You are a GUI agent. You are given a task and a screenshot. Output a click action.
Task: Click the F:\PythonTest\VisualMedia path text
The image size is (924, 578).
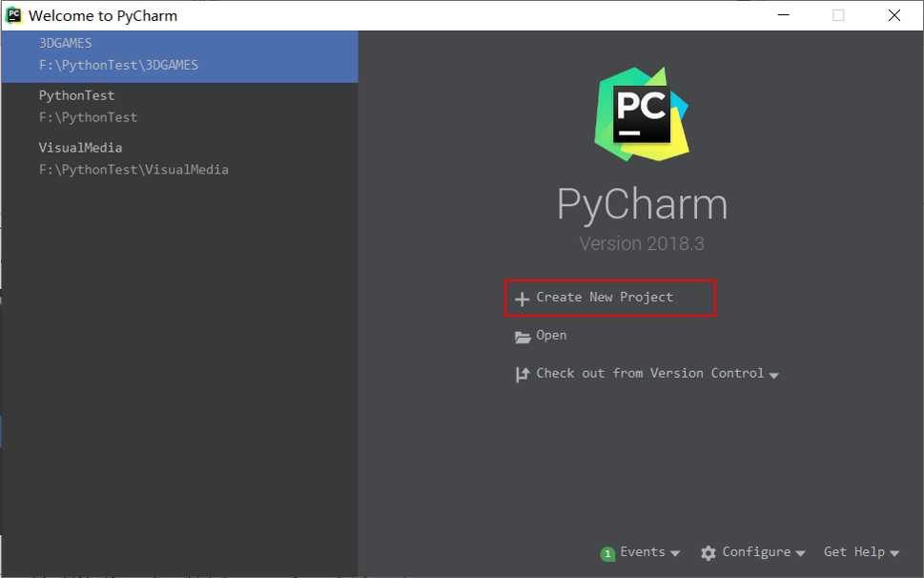pos(133,170)
